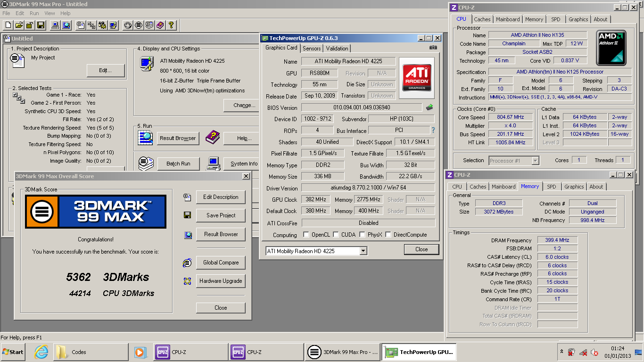Click the test selection checkmarks toolbar icon
This screenshot has width=644, height=362.
click(91, 25)
